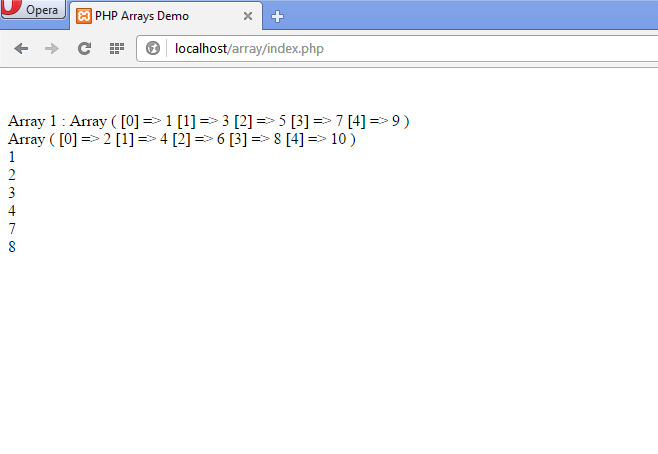This screenshot has height=454, width=658.
Task: Open the Opera main menu button
Action: point(33,9)
